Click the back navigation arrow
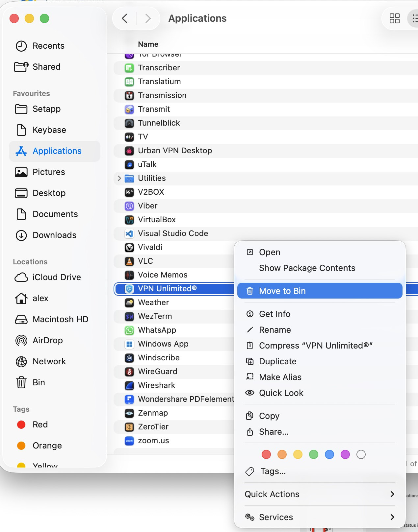This screenshot has width=418, height=532. [x=125, y=18]
